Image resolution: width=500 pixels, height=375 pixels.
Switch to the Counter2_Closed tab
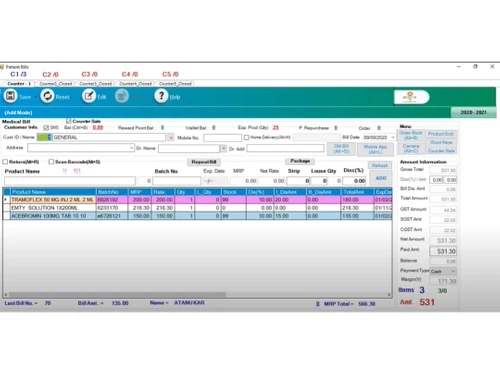(56, 84)
